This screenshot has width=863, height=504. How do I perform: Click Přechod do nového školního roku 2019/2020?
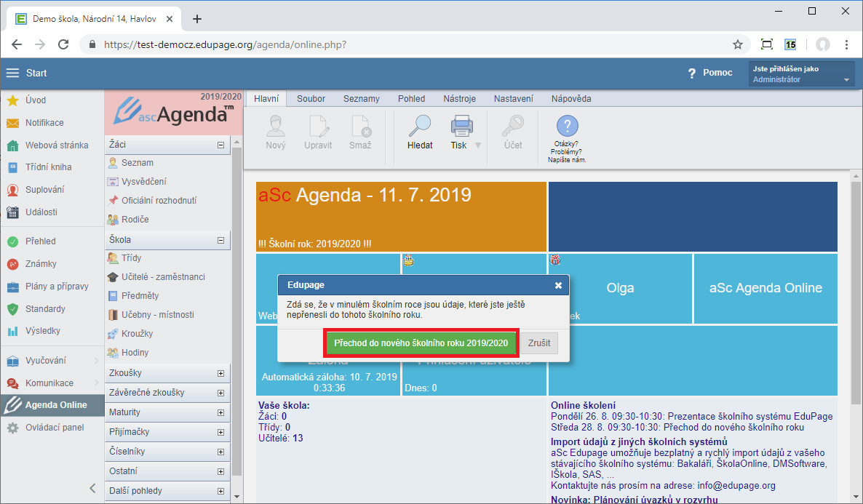point(421,343)
